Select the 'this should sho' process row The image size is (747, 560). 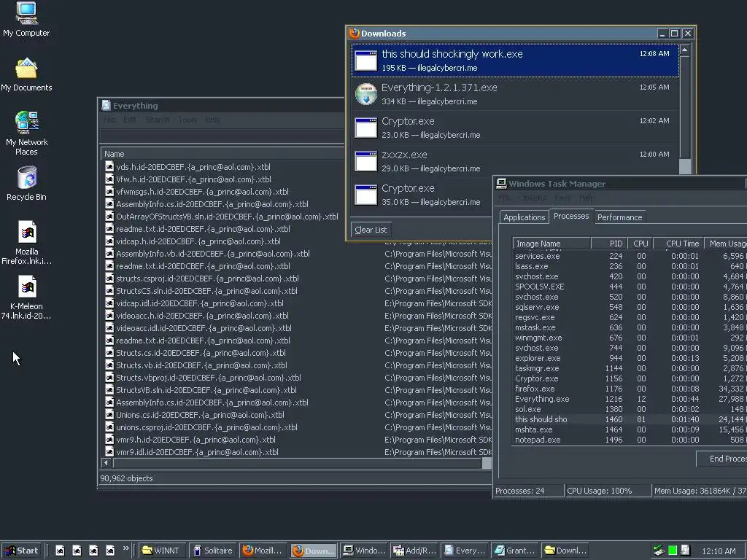[630, 419]
